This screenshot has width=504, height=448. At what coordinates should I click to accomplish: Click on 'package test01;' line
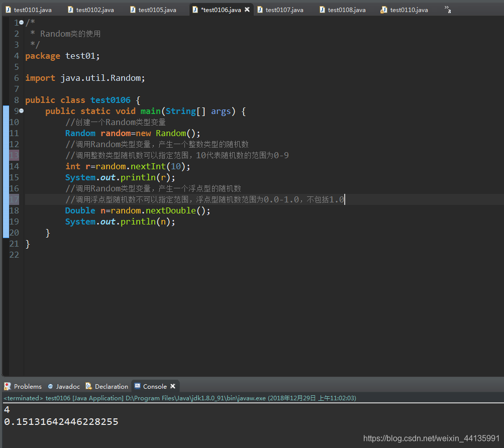[x=62, y=56]
